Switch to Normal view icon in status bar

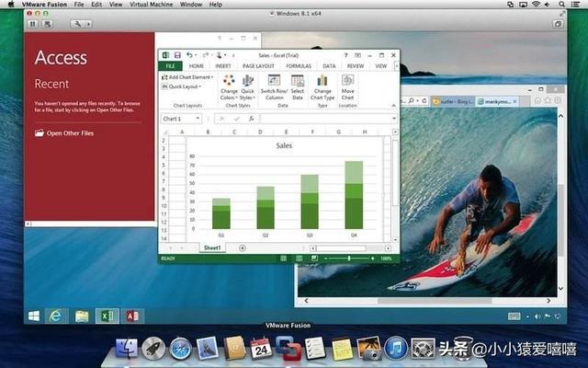click(284, 259)
